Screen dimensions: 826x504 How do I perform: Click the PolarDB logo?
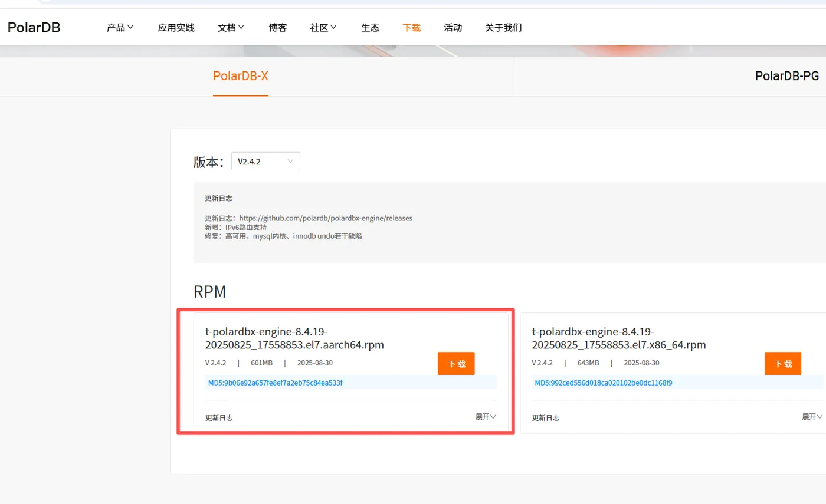click(x=34, y=27)
